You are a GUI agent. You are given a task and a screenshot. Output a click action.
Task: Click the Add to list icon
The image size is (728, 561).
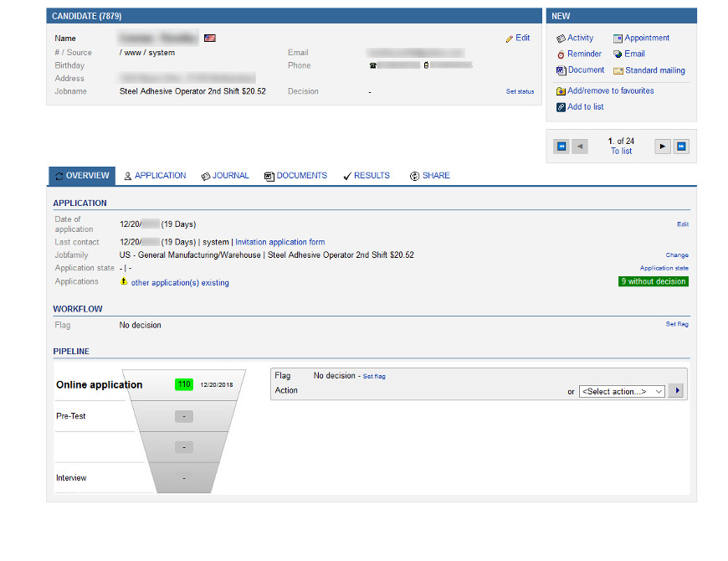click(561, 107)
